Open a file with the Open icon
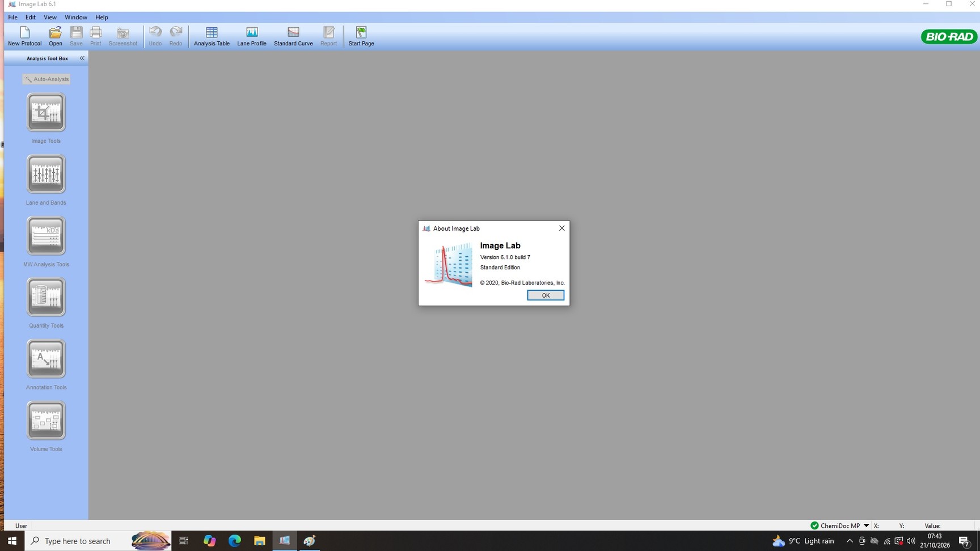 pos(56,36)
